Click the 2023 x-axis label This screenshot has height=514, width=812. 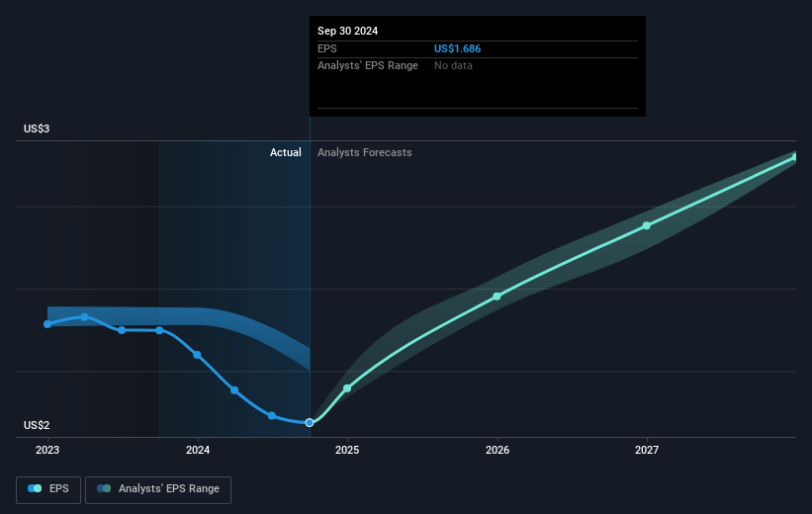(47, 451)
